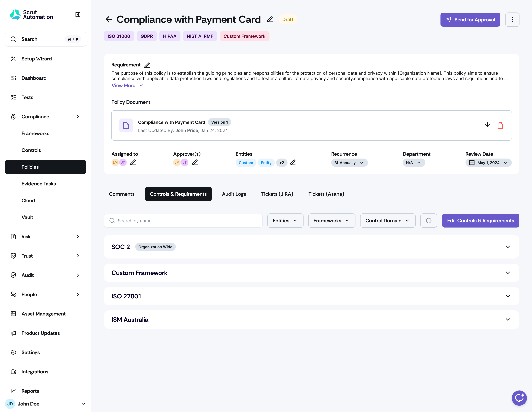The height and width of the screenshot is (412, 532).
Task: Open the chat assistant bubble icon
Action: [x=519, y=398]
